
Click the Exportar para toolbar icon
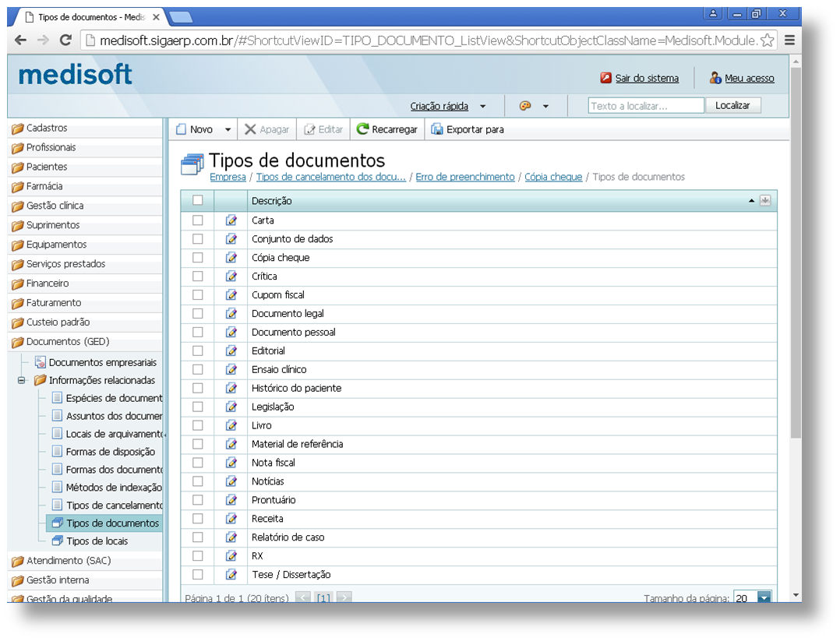point(437,129)
